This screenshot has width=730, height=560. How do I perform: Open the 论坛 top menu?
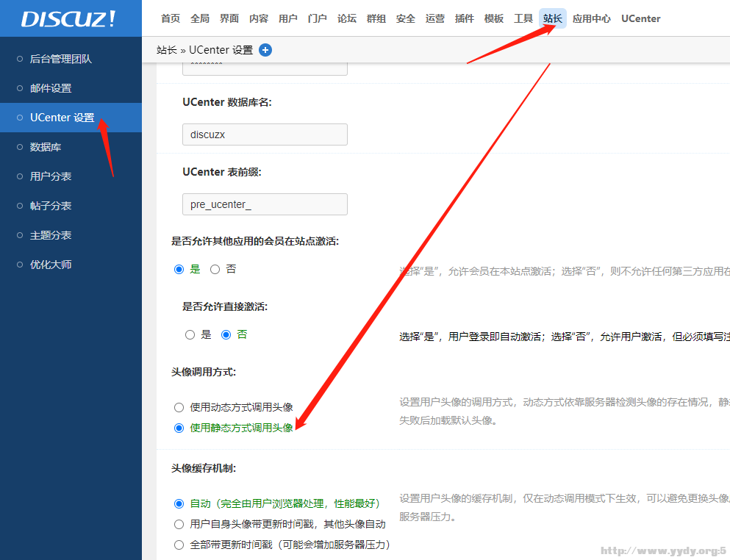[347, 18]
